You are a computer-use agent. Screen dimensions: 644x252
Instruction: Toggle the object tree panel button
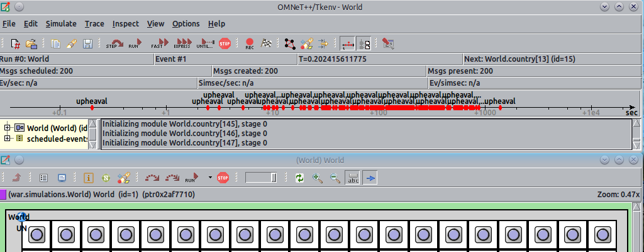[x=364, y=44]
